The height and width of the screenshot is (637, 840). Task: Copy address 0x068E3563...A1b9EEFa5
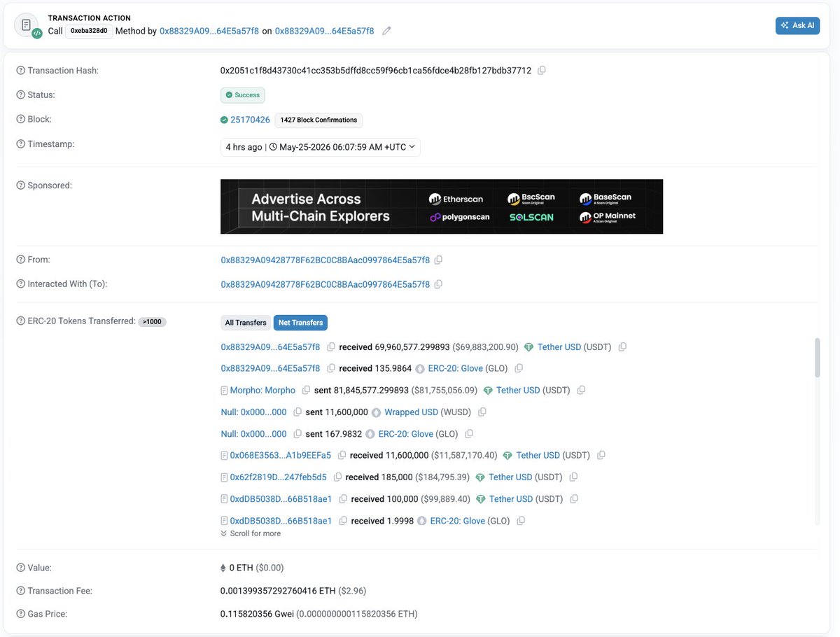(x=342, y=456)
